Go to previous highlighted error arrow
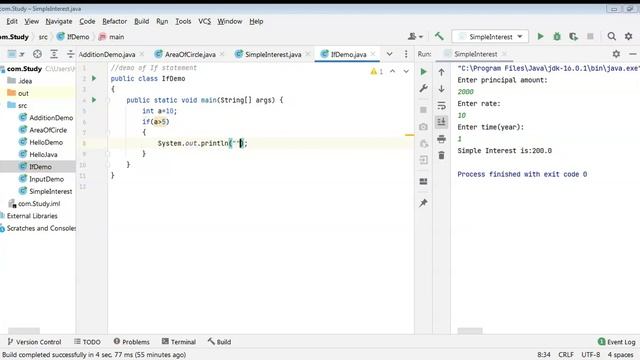The width and height of the screenshot is (640, 360). [392, 71]
